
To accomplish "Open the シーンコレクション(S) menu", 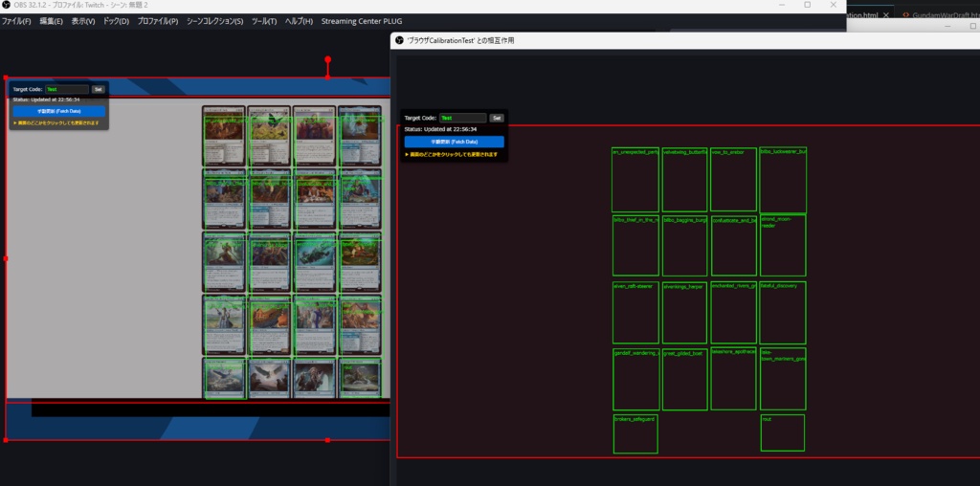I will click(x=215, y=21).
